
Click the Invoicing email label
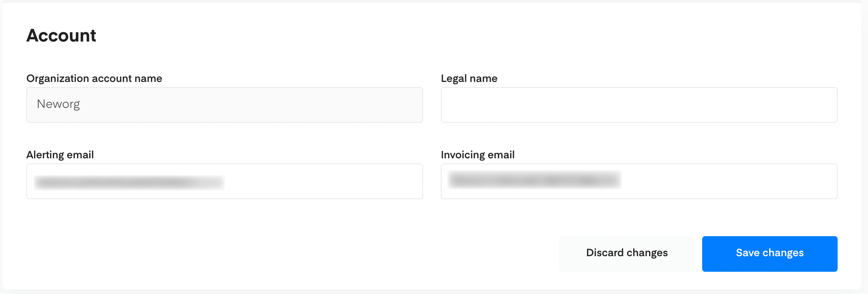click(477, 155)
